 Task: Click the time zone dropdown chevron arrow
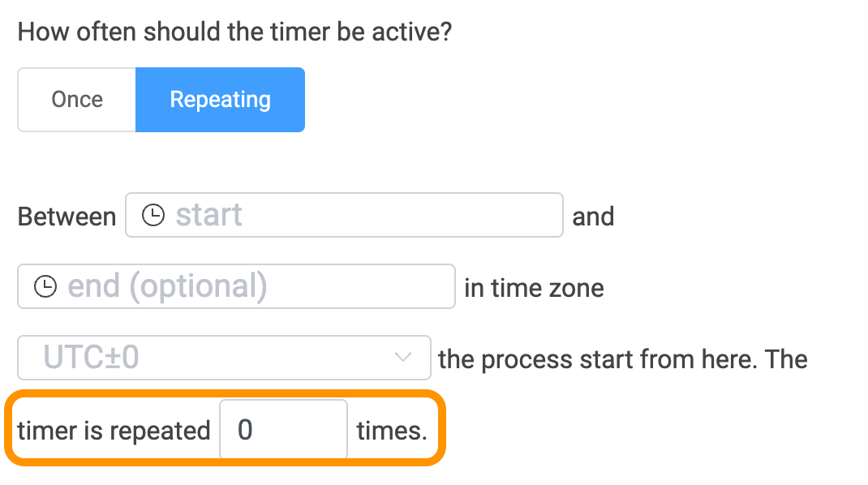[402, 358]
